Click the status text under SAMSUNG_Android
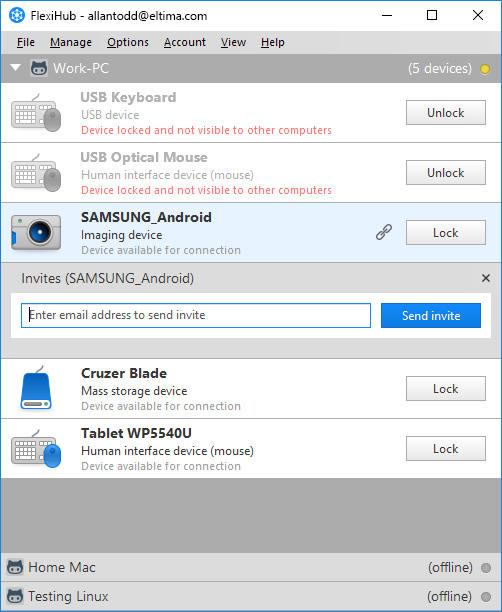Screen dimensions: 502x612 click(161, 250)
